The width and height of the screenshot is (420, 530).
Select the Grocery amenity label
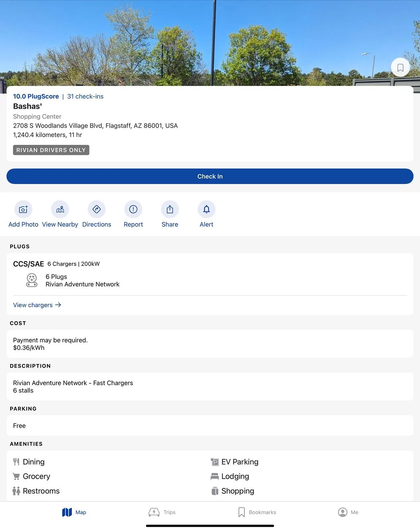pyautogui.click(x=36, y=476)
